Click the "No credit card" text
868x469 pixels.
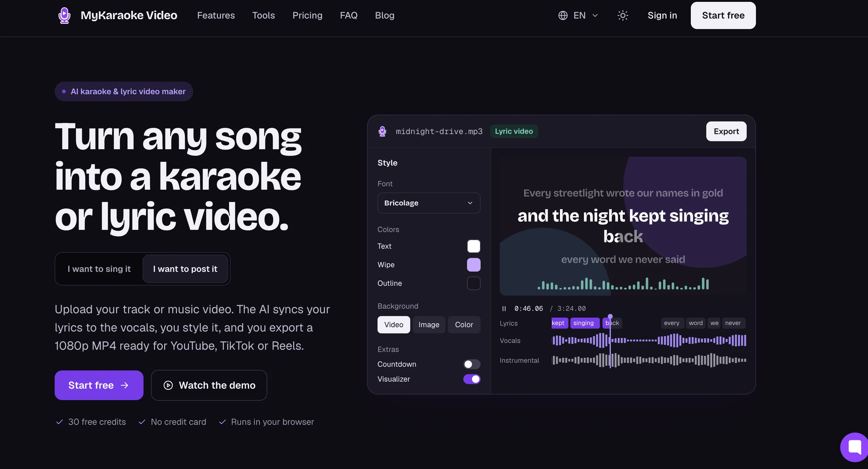(x=178, y=422)
